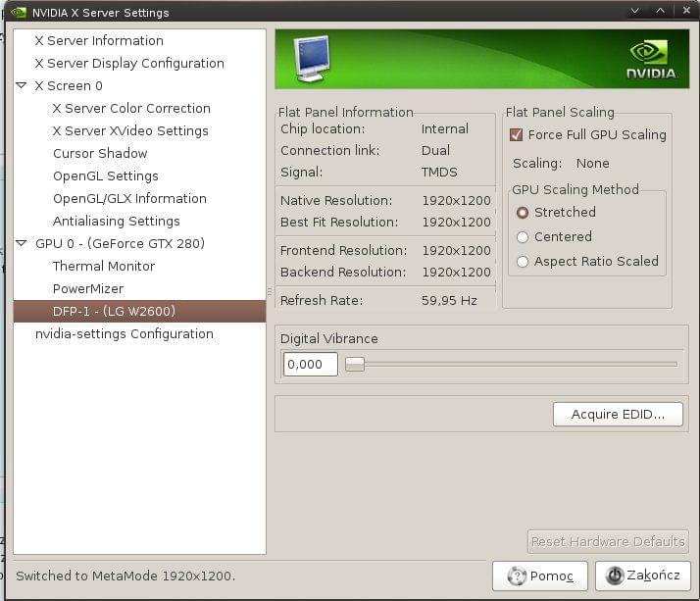Open nvidia-settings Configuration page
The image size is (700, 601).
tap(125, 334)
